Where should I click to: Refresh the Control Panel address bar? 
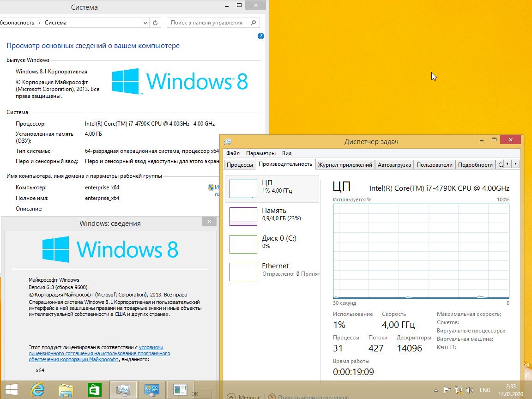(x=155, y=23)
